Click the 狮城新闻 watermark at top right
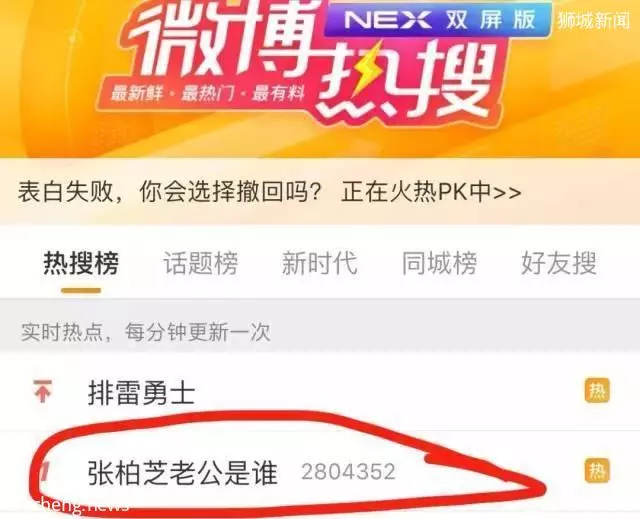This screenshot has width=640, height=519. click(x=594, y=20)
